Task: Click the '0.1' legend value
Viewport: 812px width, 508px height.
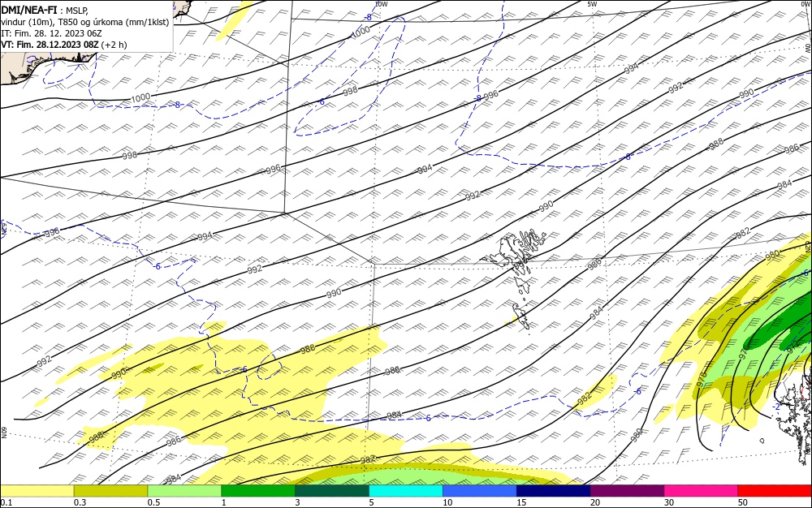Action: (x=6, y=502)
